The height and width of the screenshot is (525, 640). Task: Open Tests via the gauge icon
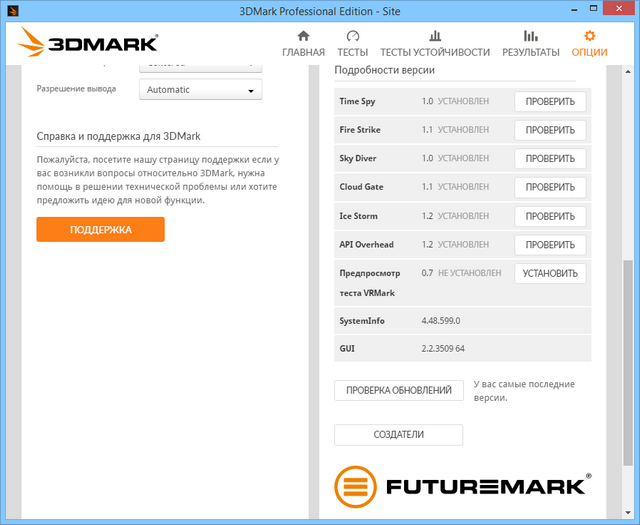(x=352, y=36)
